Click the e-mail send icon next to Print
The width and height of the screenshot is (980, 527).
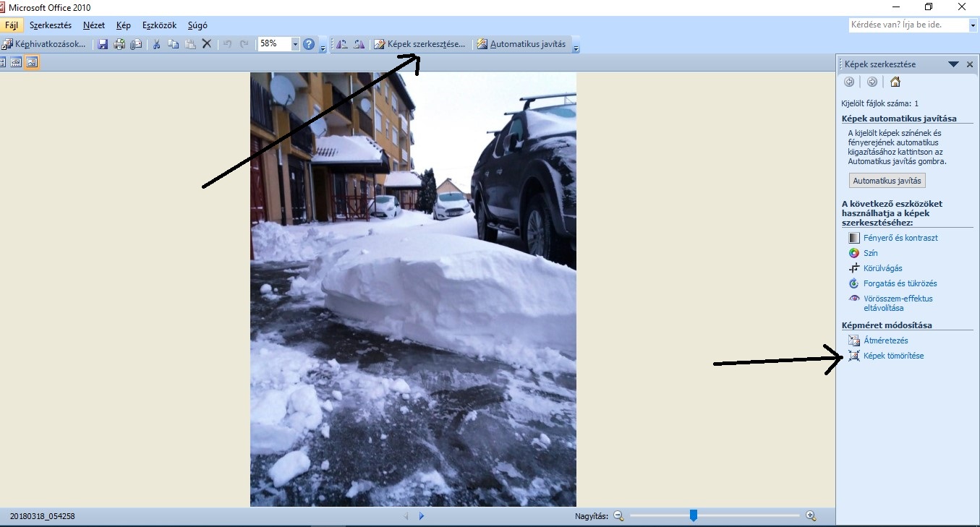[136, 44]
